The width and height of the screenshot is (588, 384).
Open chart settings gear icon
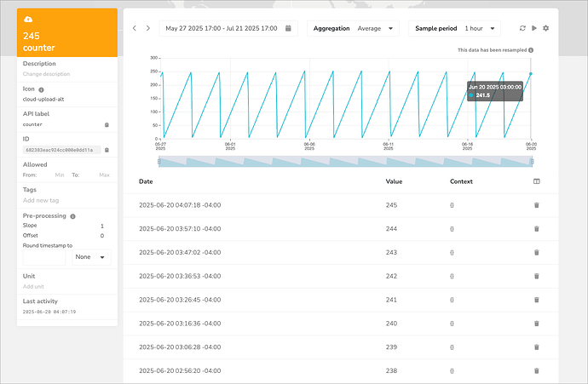[546, 28]
